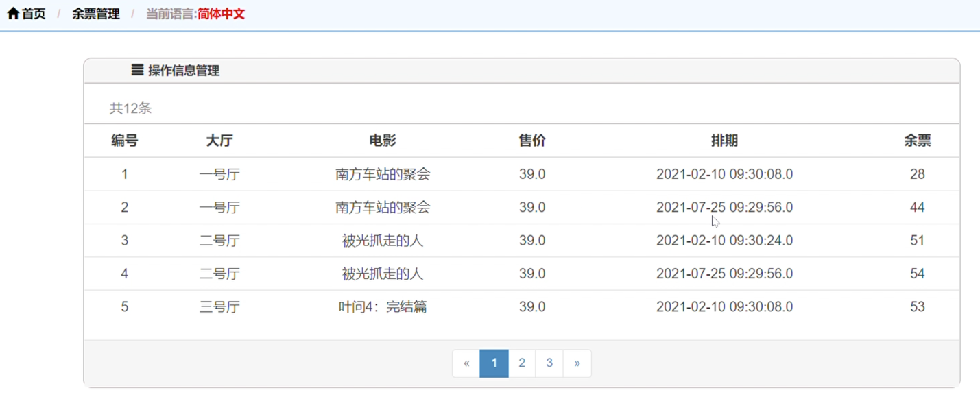Screen dimensions: 980x410
Task: Click the 余票 column header
Action: click(918, 141)
